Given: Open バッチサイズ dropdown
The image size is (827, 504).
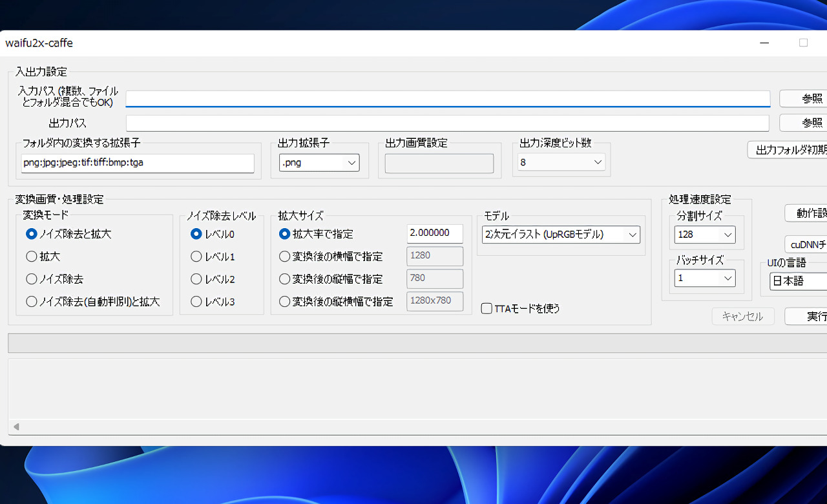Looking at the screenshot, I should click(x=705, y=278).
